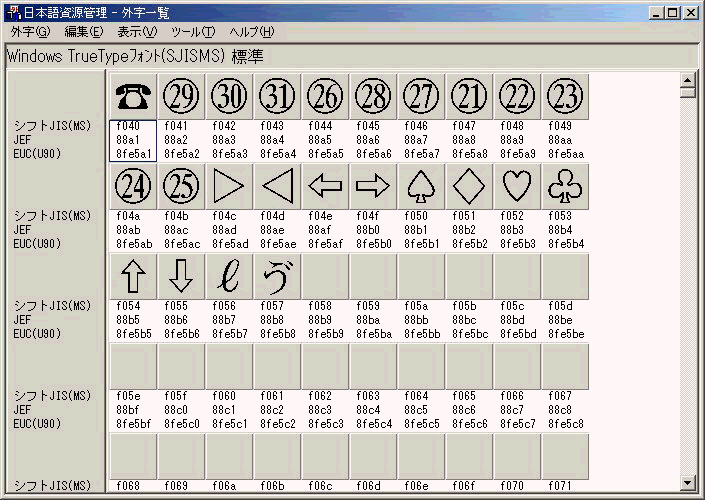The image size is (705, 500).
Task: Open the ヘルプ(H) menu
Action: pyautogui.click(x=252, y=32)
